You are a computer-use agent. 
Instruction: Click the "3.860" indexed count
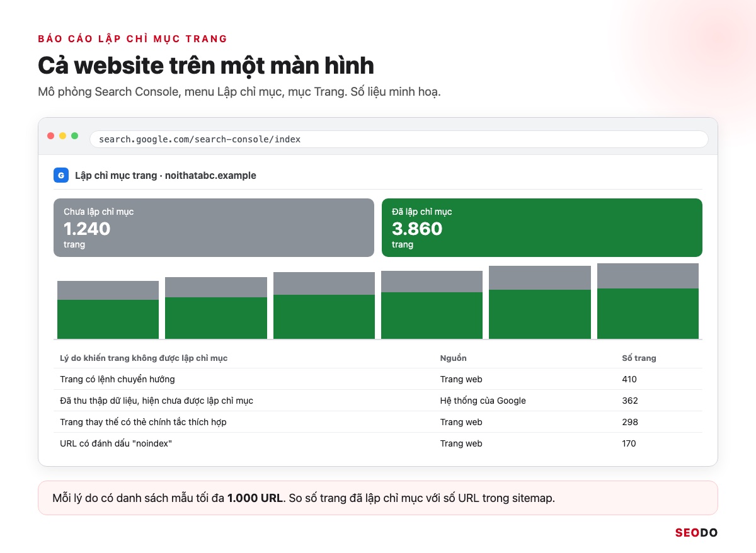click(x=417, y=229)
